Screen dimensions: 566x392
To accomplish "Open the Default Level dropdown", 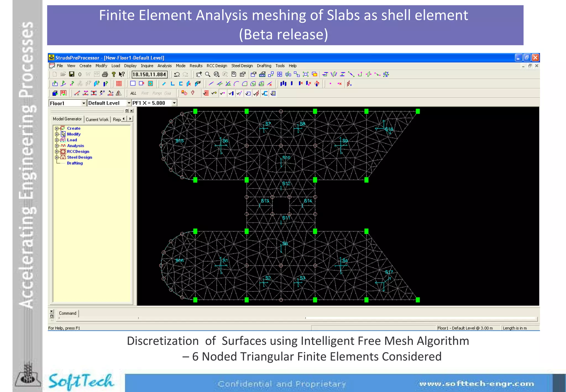I will [x=129, y=103].
